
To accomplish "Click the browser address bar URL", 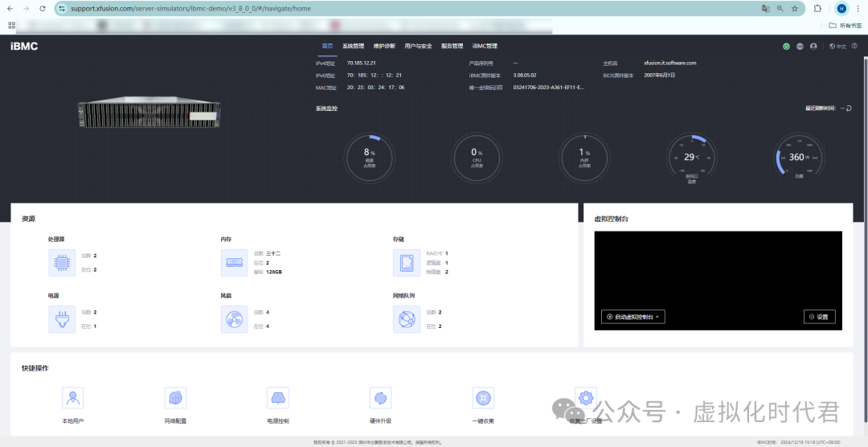I will click(190, 8).
